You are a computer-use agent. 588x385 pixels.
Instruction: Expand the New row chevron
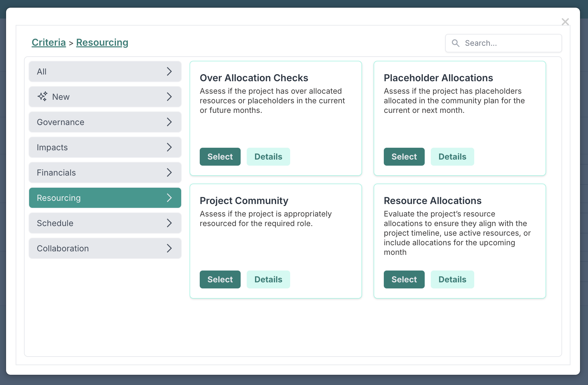pyautogui.click(x=169, y=97)
